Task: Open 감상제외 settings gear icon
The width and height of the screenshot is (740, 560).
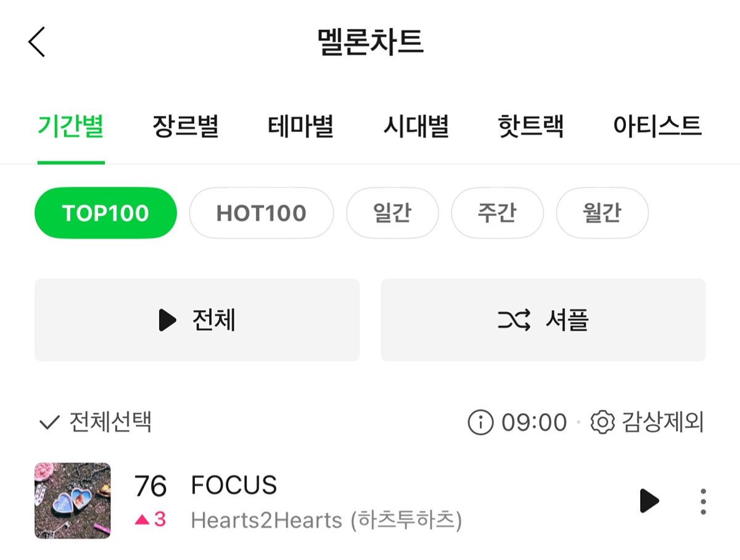Action: 602,422
